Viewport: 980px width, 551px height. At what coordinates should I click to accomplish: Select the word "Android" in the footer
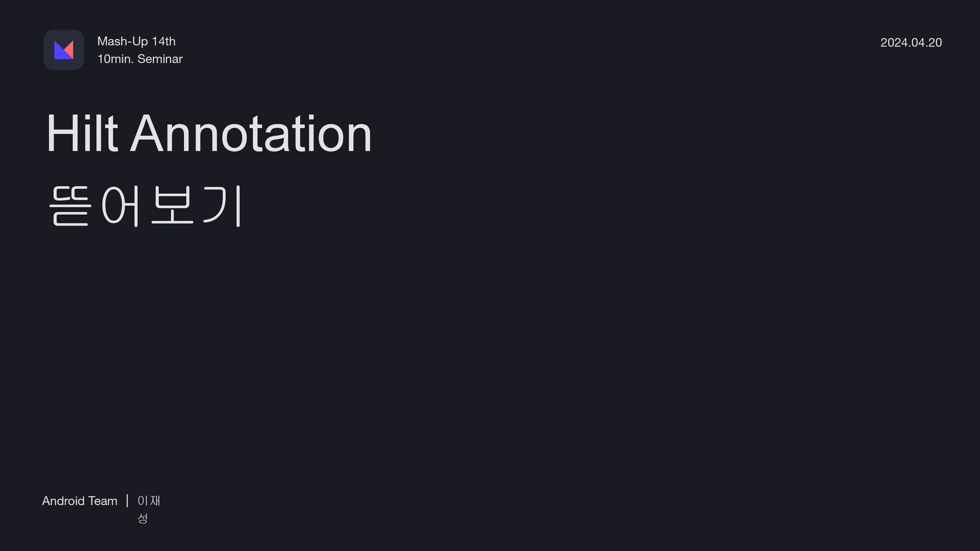pos(63,501)
